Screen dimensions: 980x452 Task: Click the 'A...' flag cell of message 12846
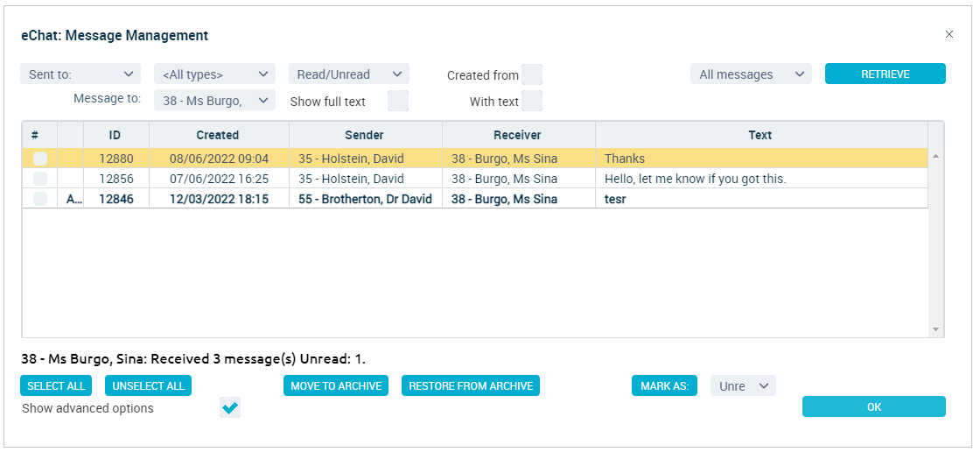click(x=70, y=199)
